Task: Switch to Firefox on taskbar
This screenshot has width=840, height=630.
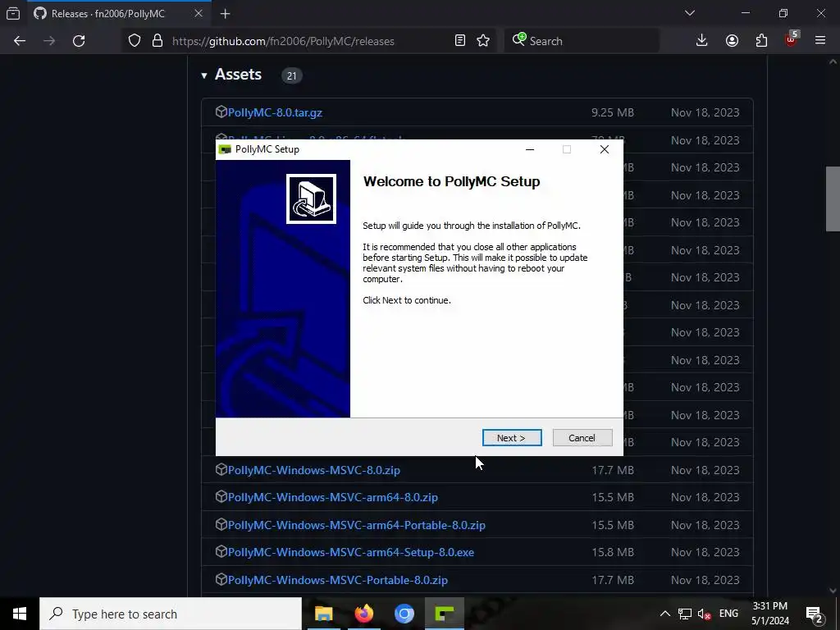Action: pos(364,614)
